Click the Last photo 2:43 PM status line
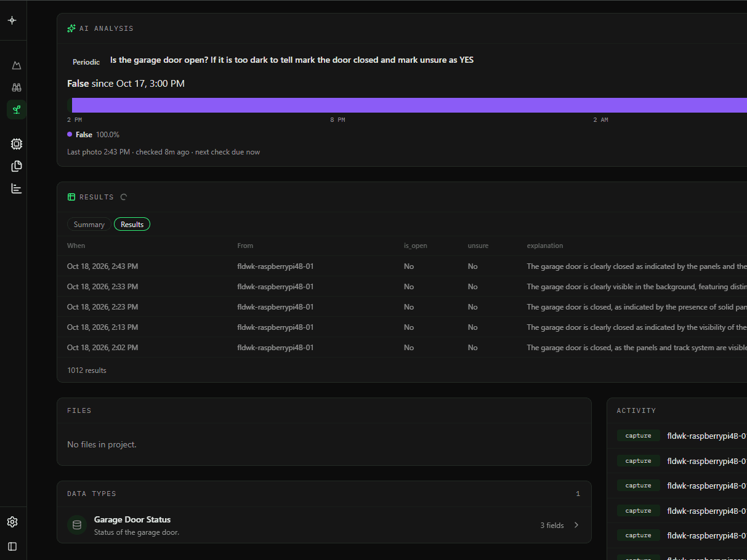 point(163,152)
